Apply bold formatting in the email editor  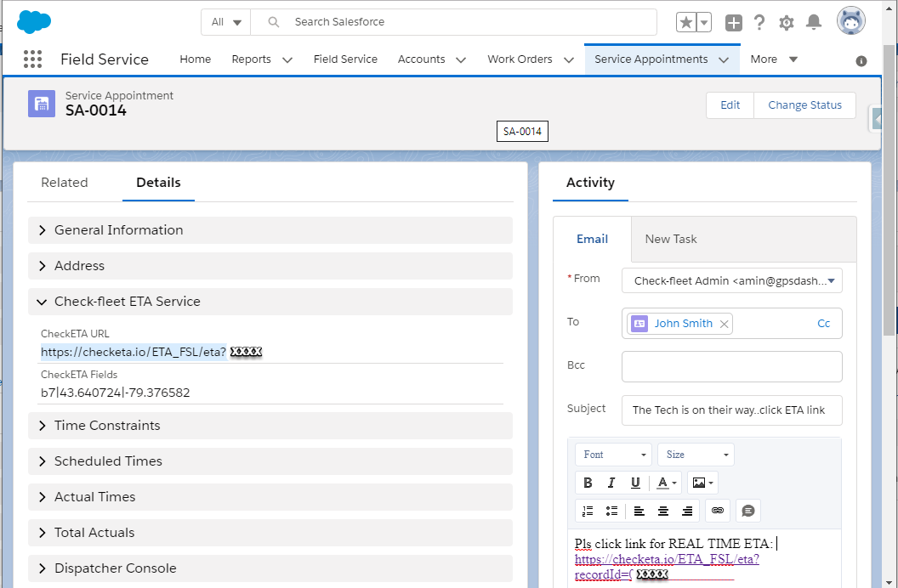pos(588,482)
